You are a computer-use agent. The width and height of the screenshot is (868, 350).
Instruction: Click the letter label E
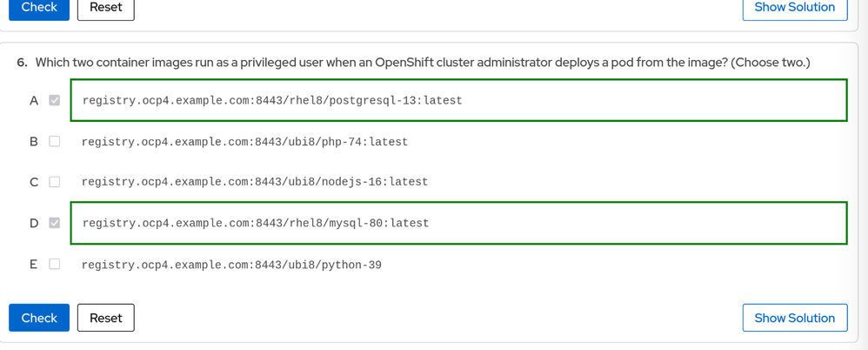pyautogui.click(x=34, y=264)
